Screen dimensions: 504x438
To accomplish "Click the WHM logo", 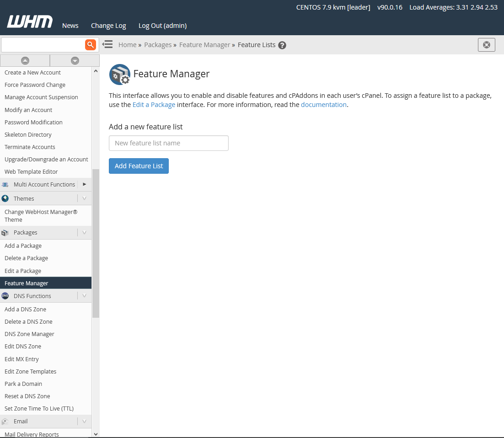I will click(x=29, y=21).
